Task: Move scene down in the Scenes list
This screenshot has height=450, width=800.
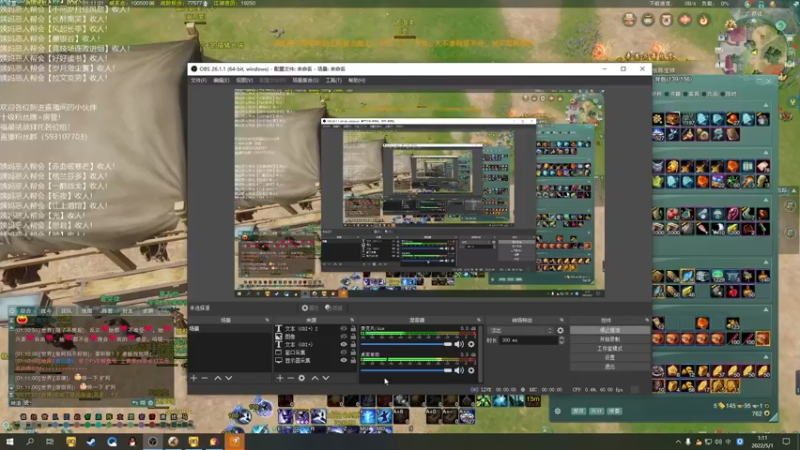Action: 229,378
